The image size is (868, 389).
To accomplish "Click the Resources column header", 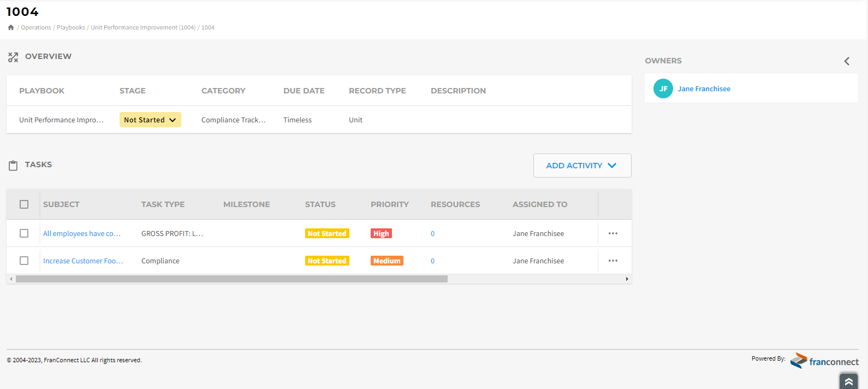I will (x=455, y=204).
